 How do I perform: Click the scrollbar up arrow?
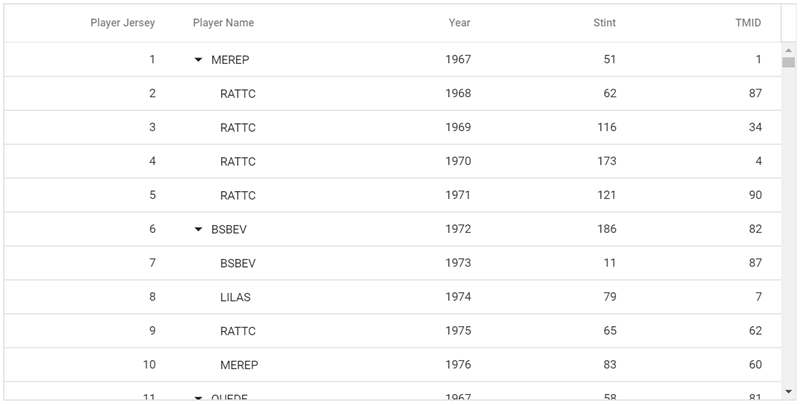(x=789, y=50)
